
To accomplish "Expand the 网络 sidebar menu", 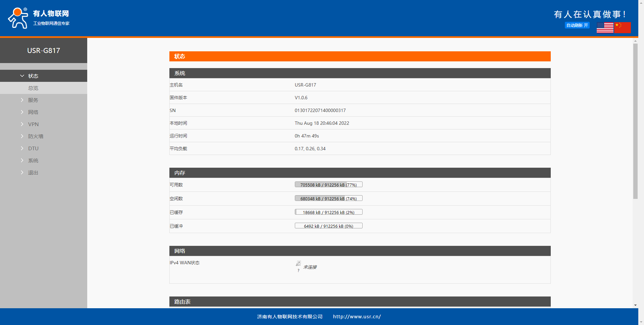I will click(33, 112).
